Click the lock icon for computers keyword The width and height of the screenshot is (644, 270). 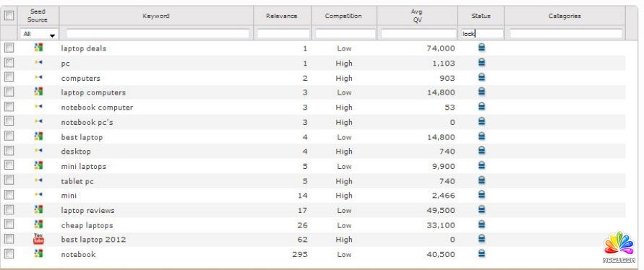click(x=482, y=77)
